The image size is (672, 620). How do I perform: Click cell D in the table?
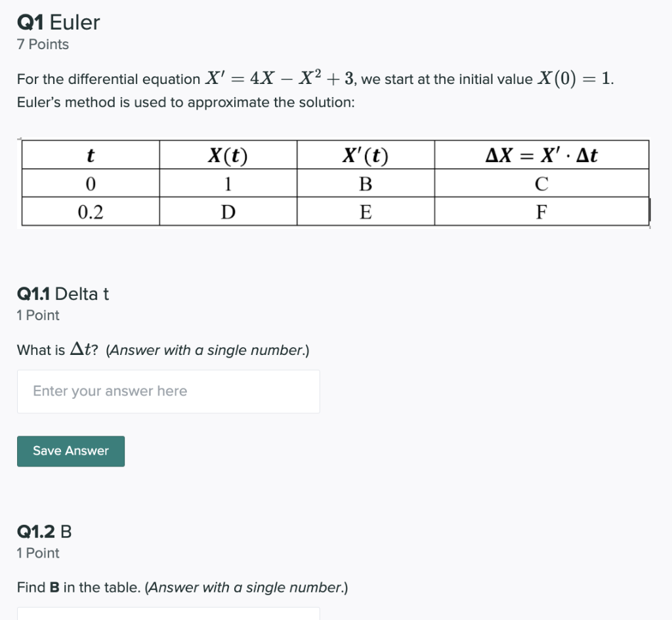(x=227, y=211)
